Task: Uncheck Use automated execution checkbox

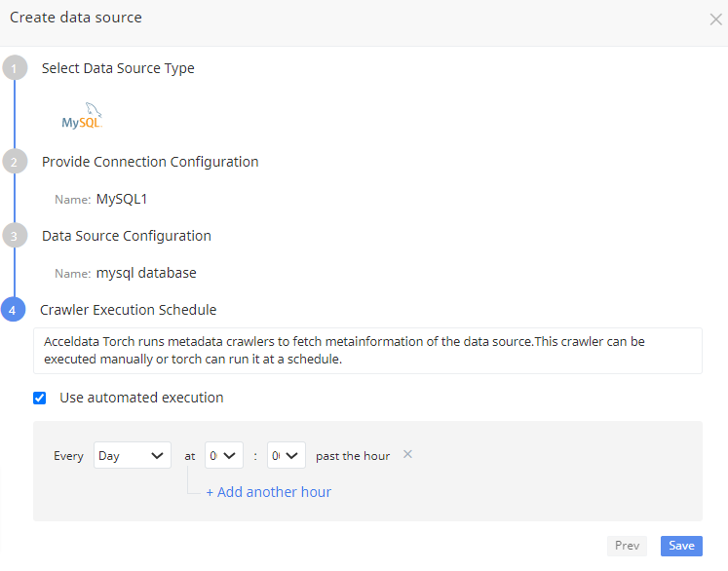Action: pyautogui.click(x=39, y=398)
